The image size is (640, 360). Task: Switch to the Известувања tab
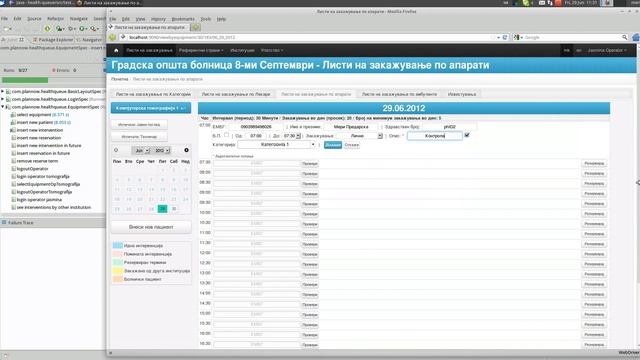pyautogui.click(x=462, y=94)
